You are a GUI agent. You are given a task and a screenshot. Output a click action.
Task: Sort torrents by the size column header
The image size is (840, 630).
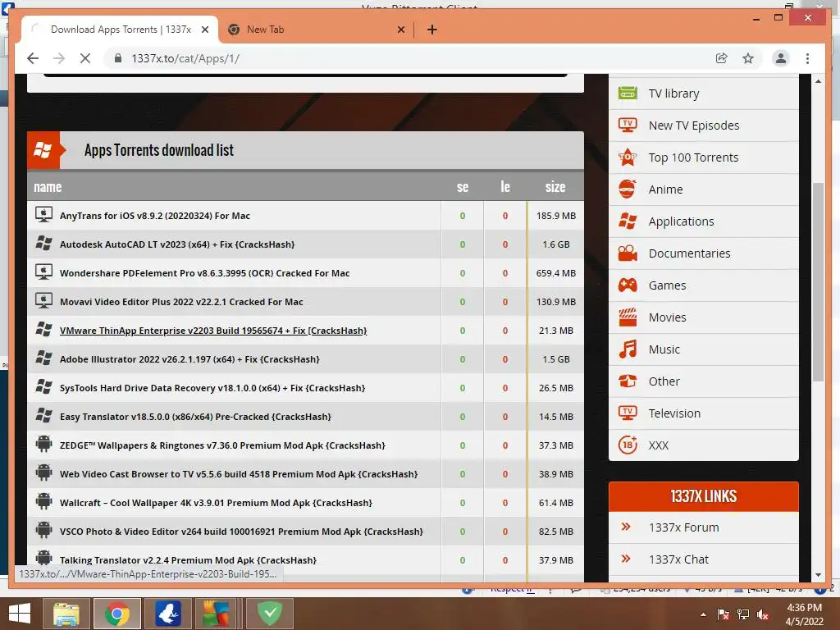click(555, 187)
